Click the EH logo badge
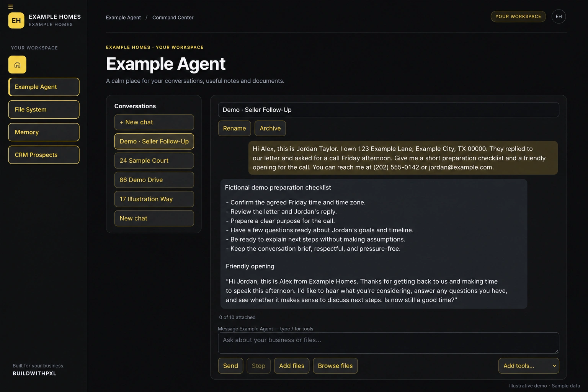Image resolution: width=588 pixels, height=392 pixels. pos(16,21)
